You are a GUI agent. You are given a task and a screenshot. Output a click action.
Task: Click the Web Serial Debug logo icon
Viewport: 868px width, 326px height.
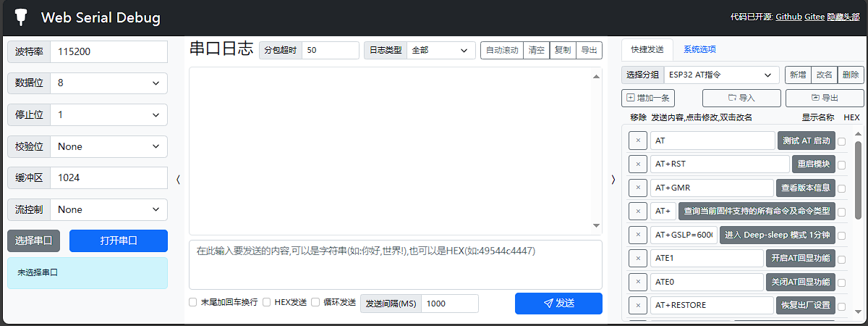22,17
